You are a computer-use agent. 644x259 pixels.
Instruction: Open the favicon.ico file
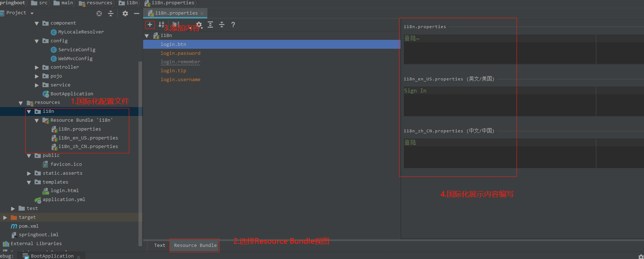pyautogui.click(x=62, y=164)
